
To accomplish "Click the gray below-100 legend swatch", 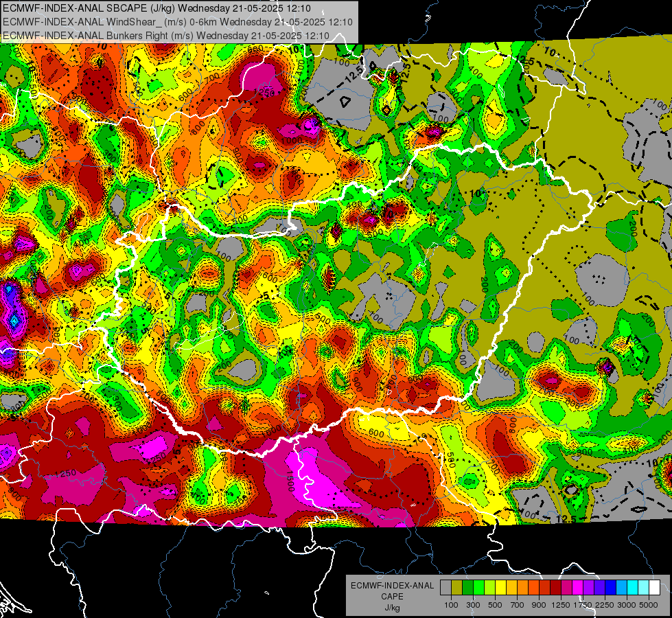I will pos(445,587).
